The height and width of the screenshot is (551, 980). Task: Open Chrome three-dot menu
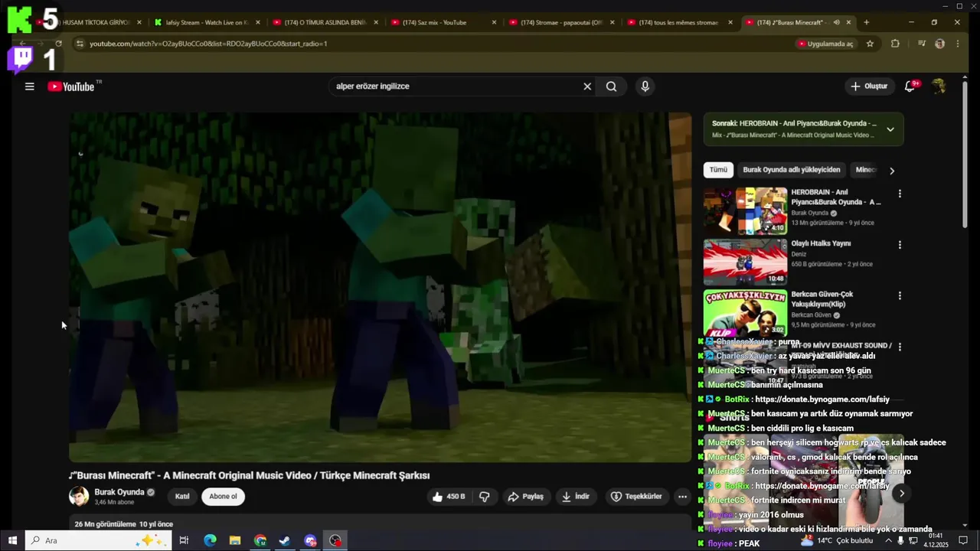pos(957,44)
